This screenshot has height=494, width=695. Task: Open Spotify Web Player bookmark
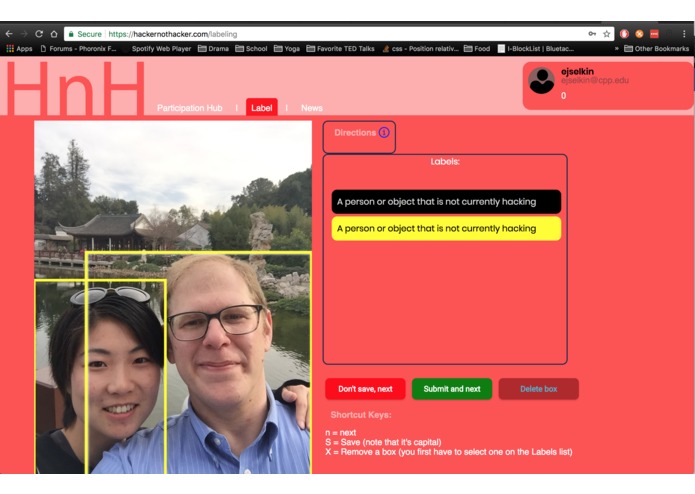(x=161, y=49)
